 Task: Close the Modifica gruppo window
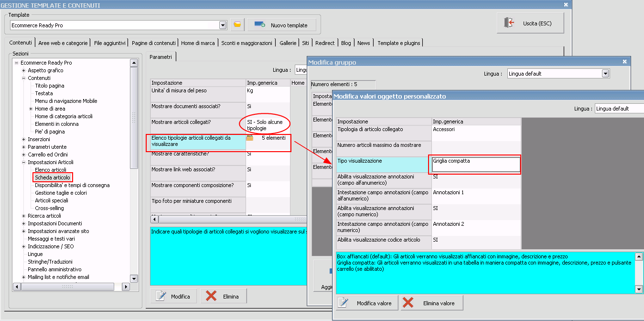click(625, 62)
